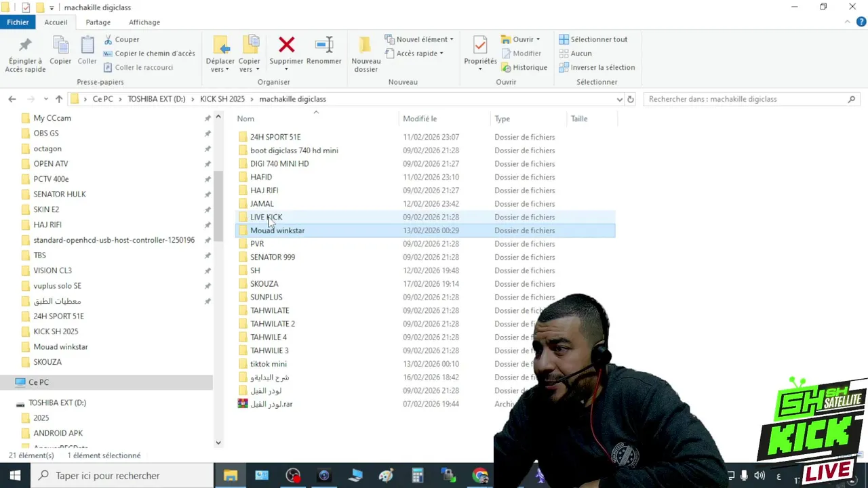This screenshot has width=868, height=488.
Task: Select the .rar archive file
Action: click(271, 404)
